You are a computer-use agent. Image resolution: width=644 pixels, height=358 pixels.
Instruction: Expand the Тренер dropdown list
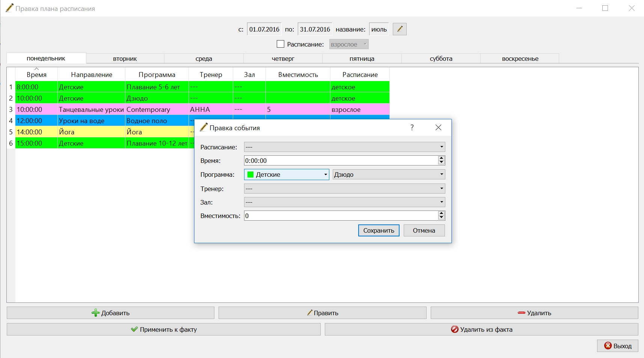[344, 188]
